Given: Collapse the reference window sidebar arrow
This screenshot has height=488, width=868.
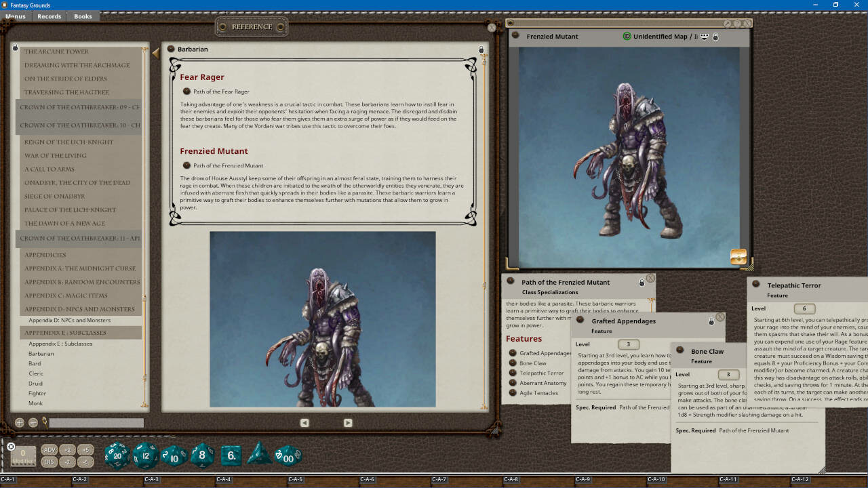Looking at the screenshot, I should pyautogui.click(x=157, y=52).
